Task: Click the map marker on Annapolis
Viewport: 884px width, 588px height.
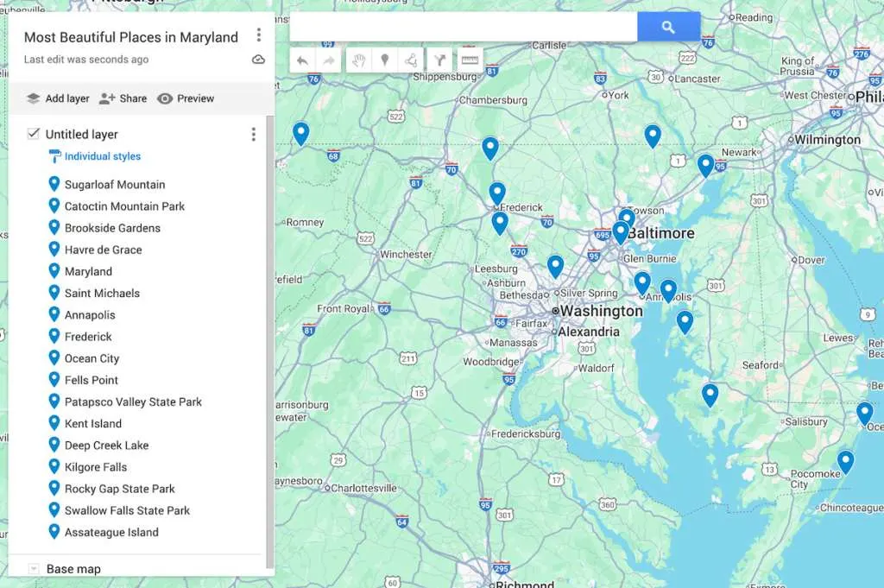Action: tap(642, 283)
